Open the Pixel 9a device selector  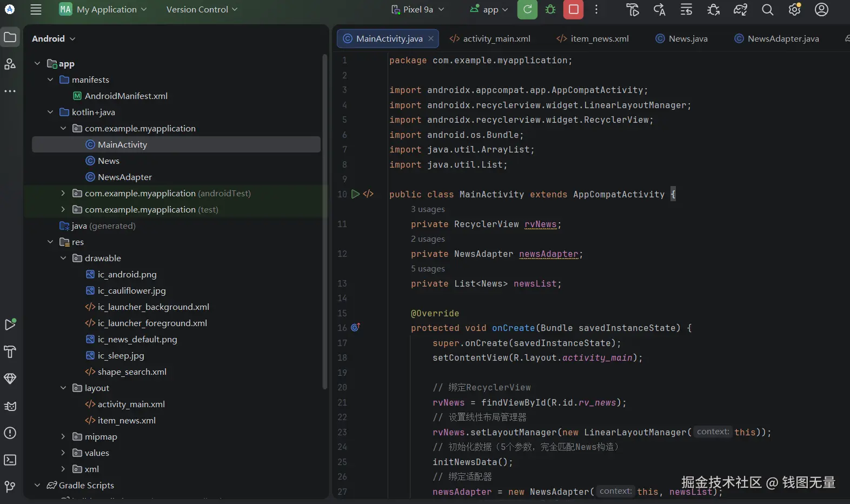pyautogui.click(x=418, y=10)
